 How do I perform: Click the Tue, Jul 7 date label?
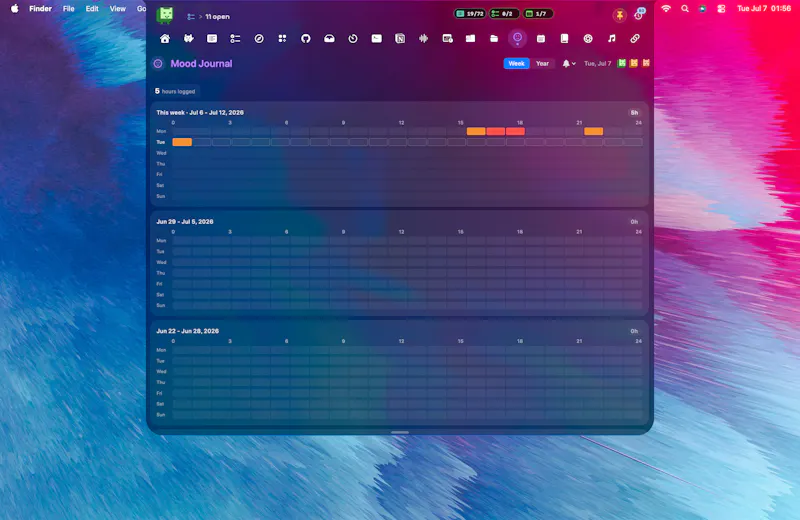click(x=597, y=63)
